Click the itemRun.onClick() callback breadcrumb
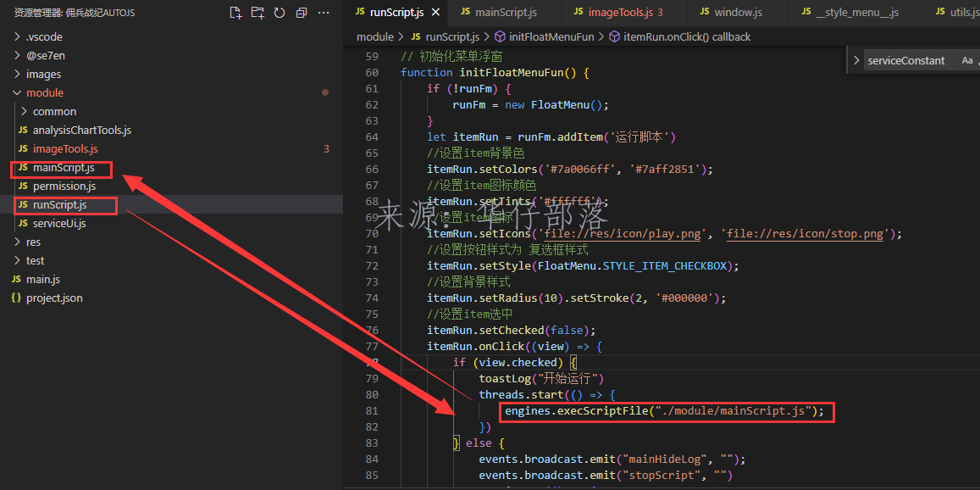Image resolution: width=980 pixels, height=490 pixels. [680, 37]
